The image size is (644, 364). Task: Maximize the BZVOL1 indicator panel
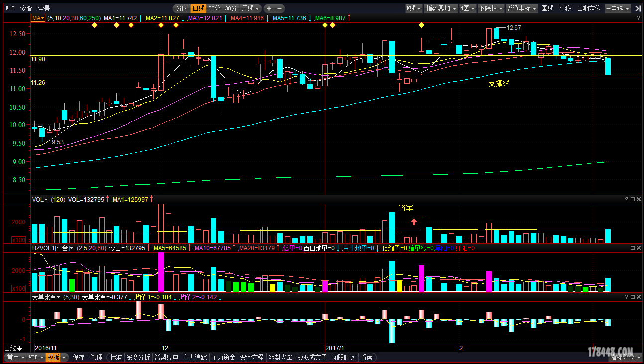(633, 248)
